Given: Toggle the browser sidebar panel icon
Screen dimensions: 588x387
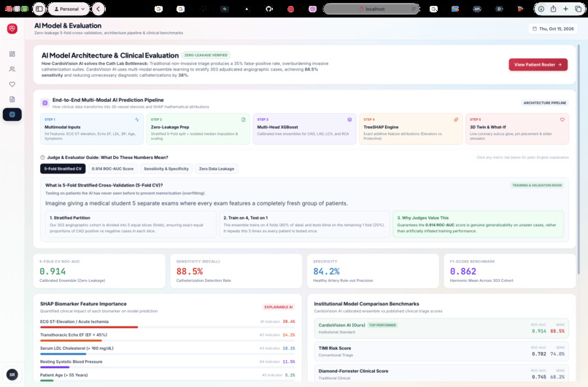Looking at the screenshot, I should click(39, 9).
